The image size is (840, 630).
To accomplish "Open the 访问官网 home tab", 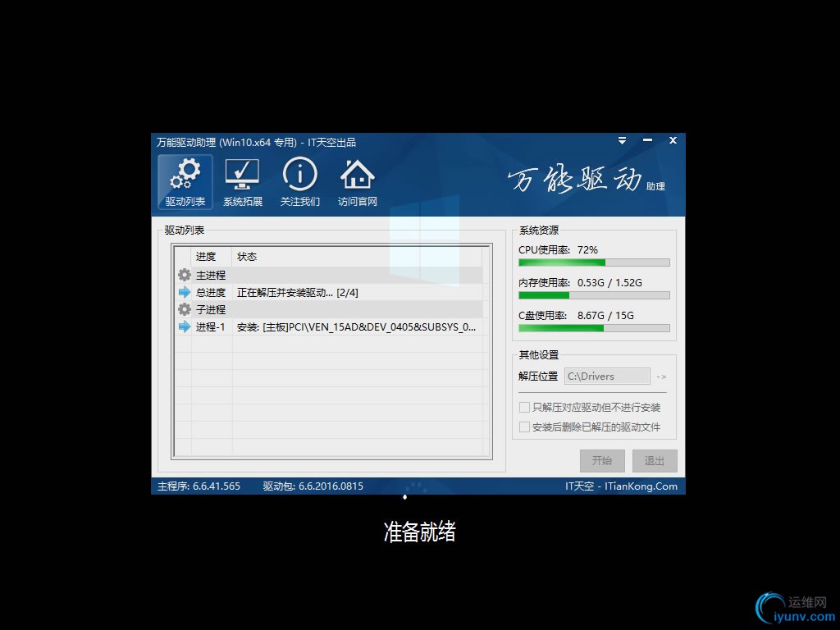I will (x=358, y=181).
